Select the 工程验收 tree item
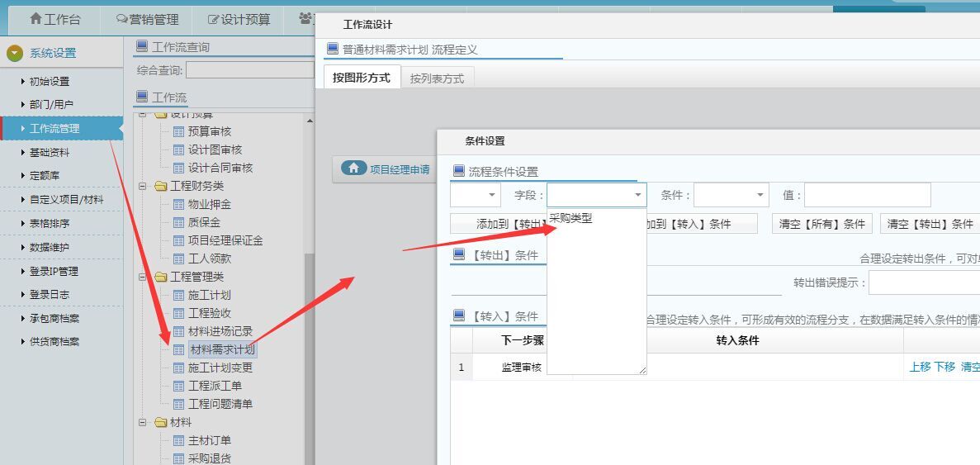This screenshot has height=465, width=980. point(210,313)
